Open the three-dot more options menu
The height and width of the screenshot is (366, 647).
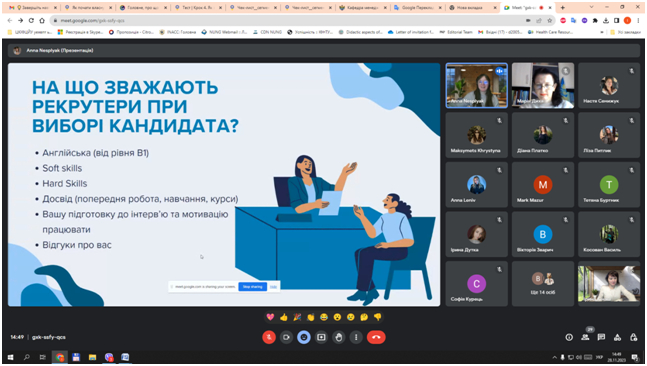(356, 337)
